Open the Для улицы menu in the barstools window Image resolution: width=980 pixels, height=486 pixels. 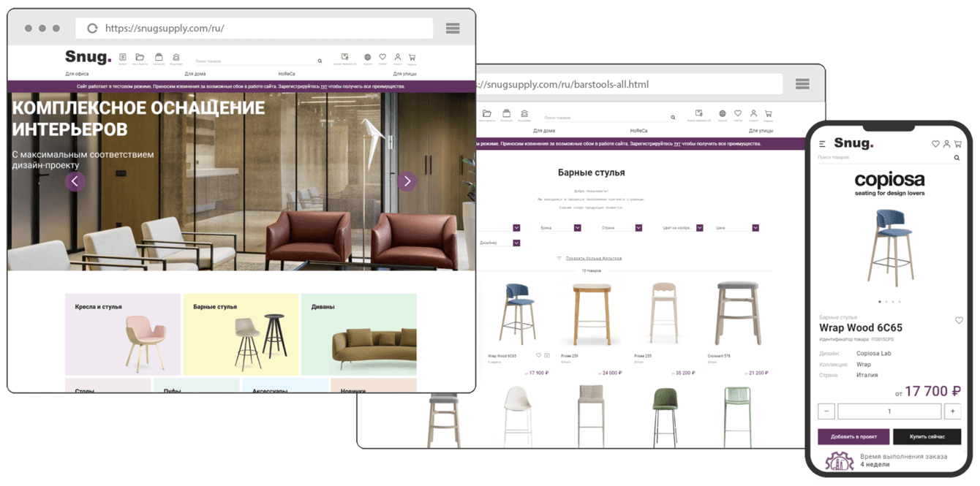coord(761,131)
